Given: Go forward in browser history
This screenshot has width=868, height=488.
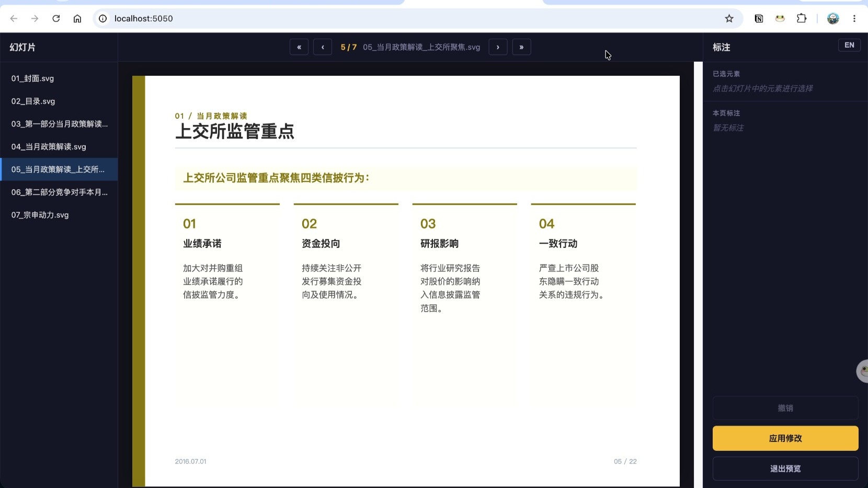Looking at the screenshot, I should 35,18.
